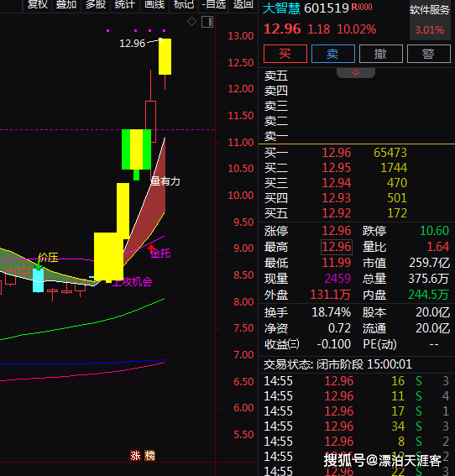Click the 卖一 order row label

pos(276,136)
